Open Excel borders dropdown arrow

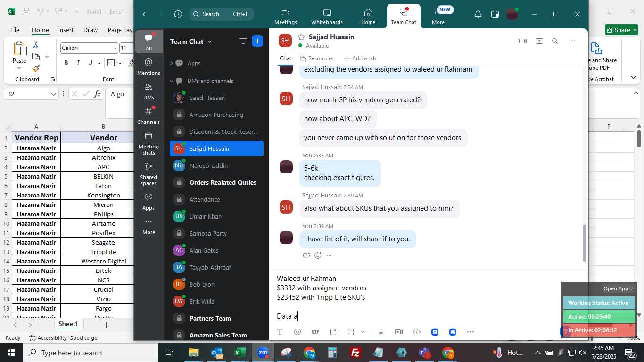click(120, 63)
